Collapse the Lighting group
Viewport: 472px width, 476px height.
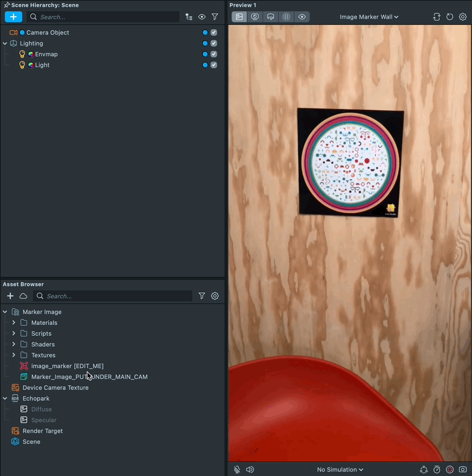click(5, 43)
